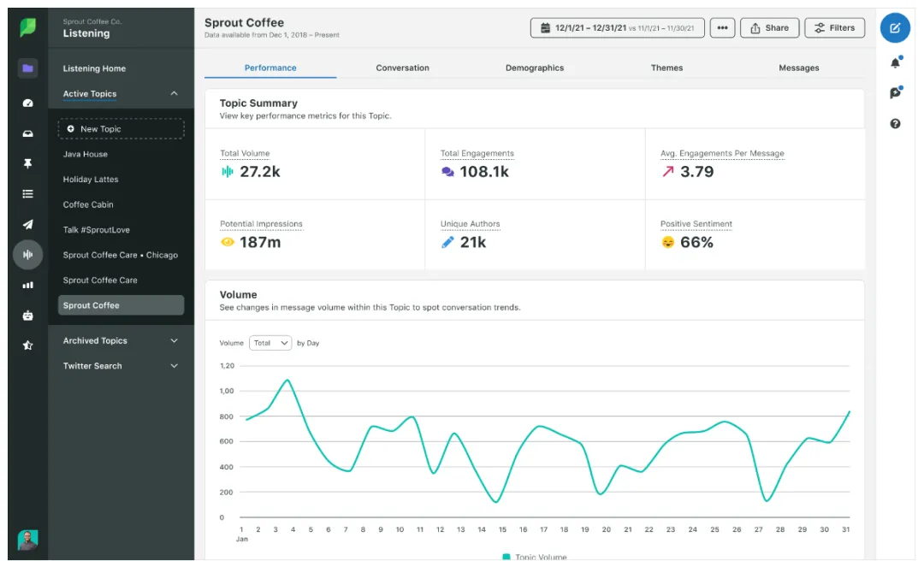Select Sprout Coffee Care • Chicago topic
The width and height of the screenshot is (924, 561).
click(121, 255)
